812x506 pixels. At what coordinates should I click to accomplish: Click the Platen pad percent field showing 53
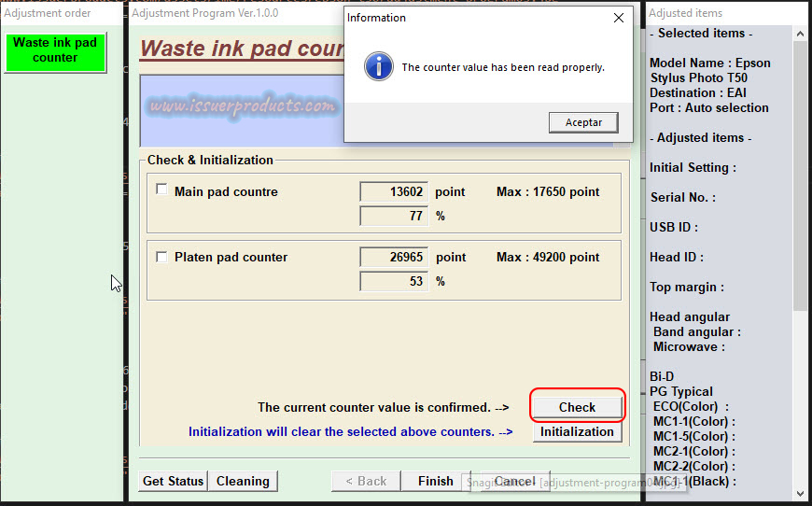pyautogui.click(x=394, y=281)
